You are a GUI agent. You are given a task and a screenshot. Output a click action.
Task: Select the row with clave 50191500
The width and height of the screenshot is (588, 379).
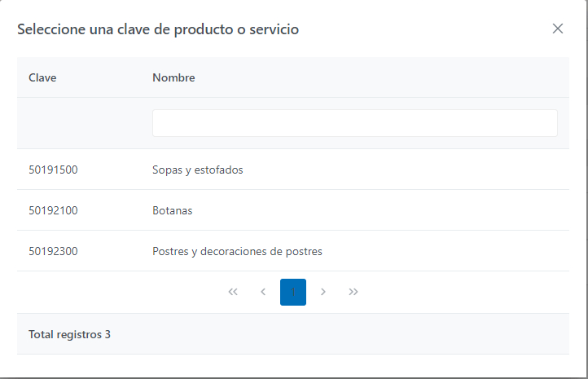[53, 170]
